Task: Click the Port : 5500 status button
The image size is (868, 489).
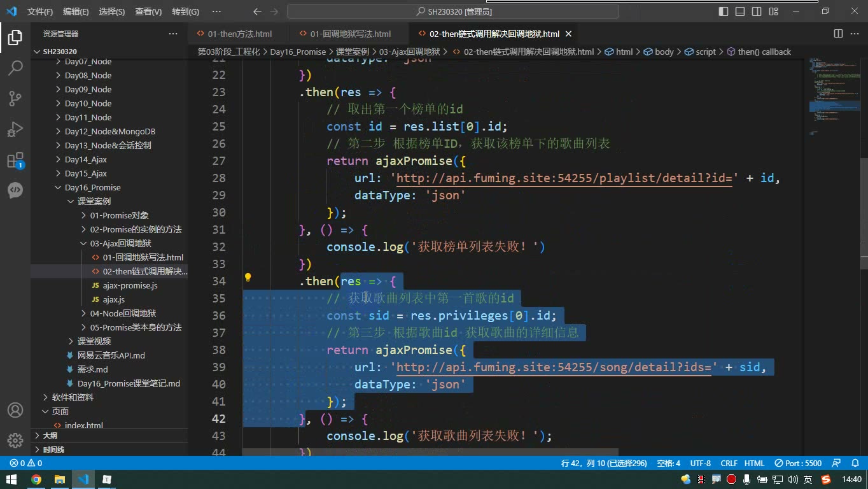Action: coord(799,463)
